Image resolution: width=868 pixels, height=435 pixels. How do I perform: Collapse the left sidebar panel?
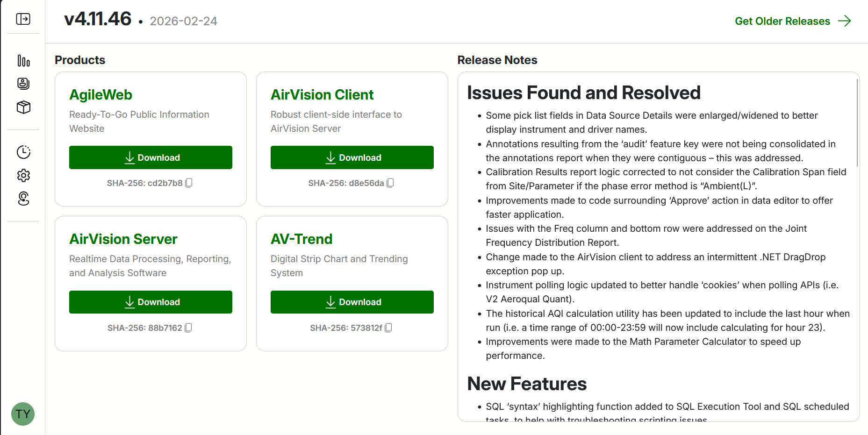[x=22, y=18]
